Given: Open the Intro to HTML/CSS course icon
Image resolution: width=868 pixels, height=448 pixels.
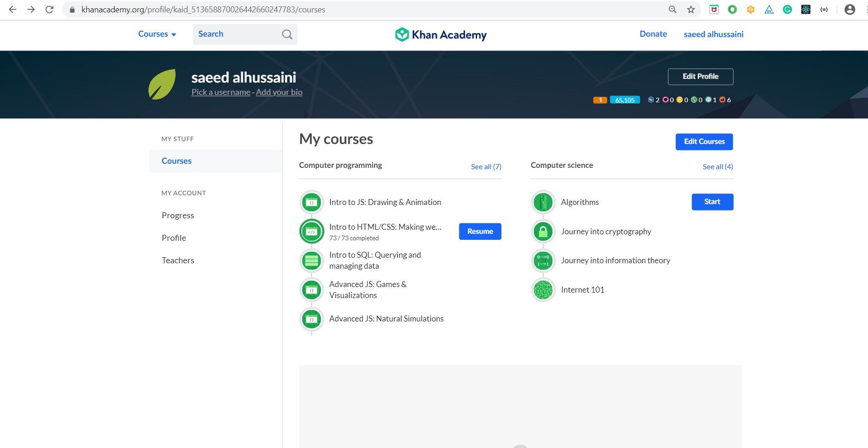Looking at the screenshot, I should pyautogui.click(x=312, y=232).
